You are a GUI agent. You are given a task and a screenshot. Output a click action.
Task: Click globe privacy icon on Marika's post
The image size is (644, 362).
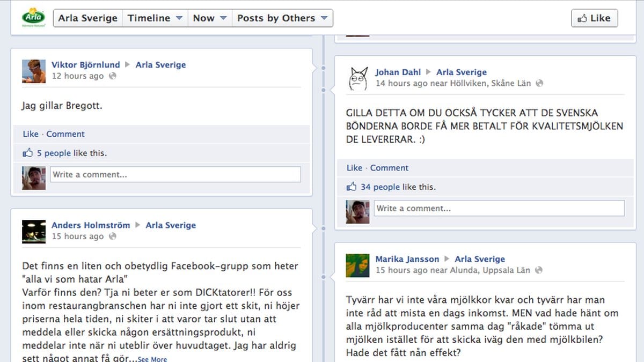[x=538, y=270]
